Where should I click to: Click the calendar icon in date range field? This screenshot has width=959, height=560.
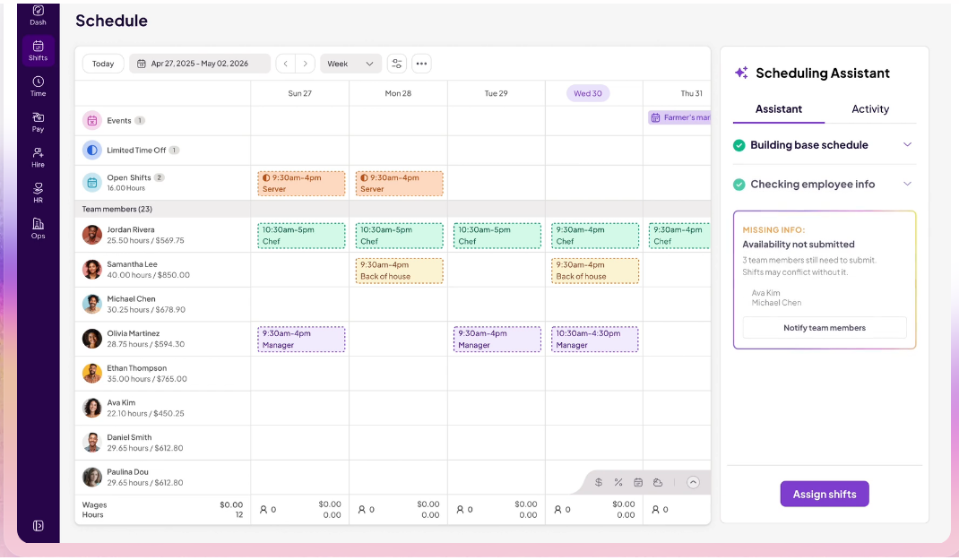pyautogui.click(x=142, y=64)
